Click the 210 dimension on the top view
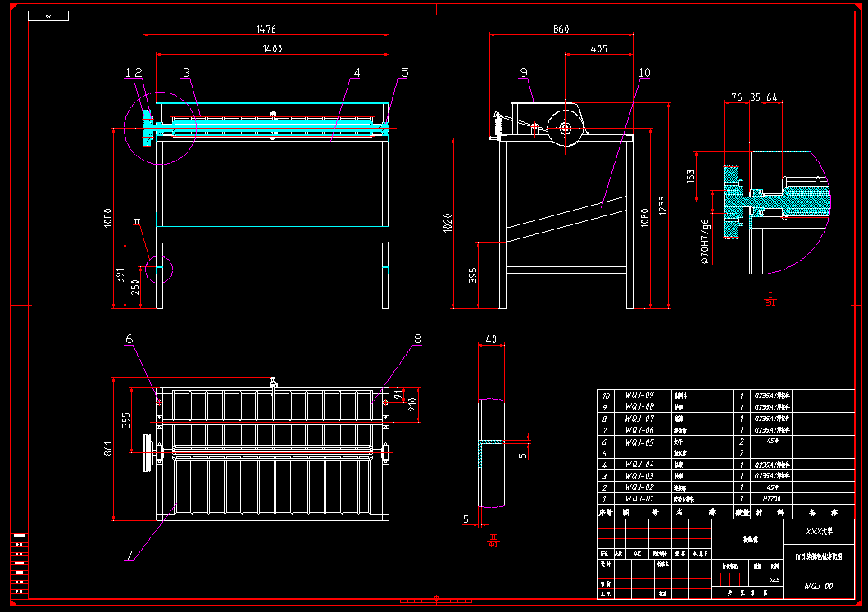868x612 pixels. [x=412, y=405]
